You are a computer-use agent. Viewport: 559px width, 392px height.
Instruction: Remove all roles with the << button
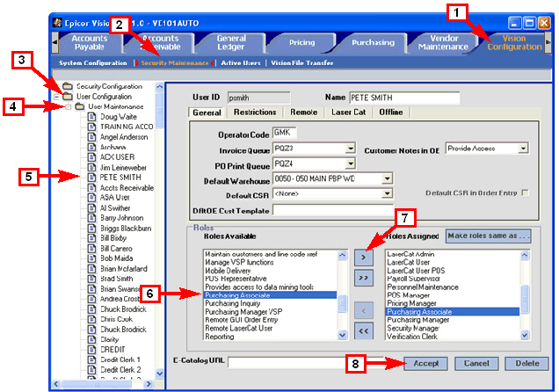coord(364,331)
